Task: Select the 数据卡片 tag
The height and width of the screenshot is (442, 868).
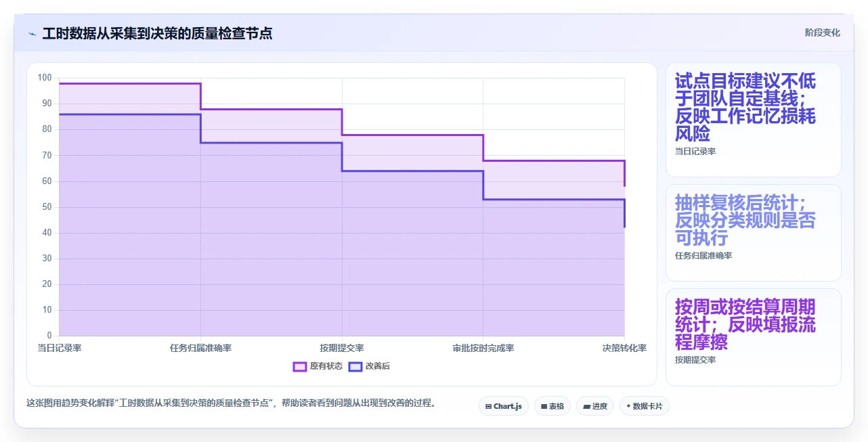Action: coord(645,406)
